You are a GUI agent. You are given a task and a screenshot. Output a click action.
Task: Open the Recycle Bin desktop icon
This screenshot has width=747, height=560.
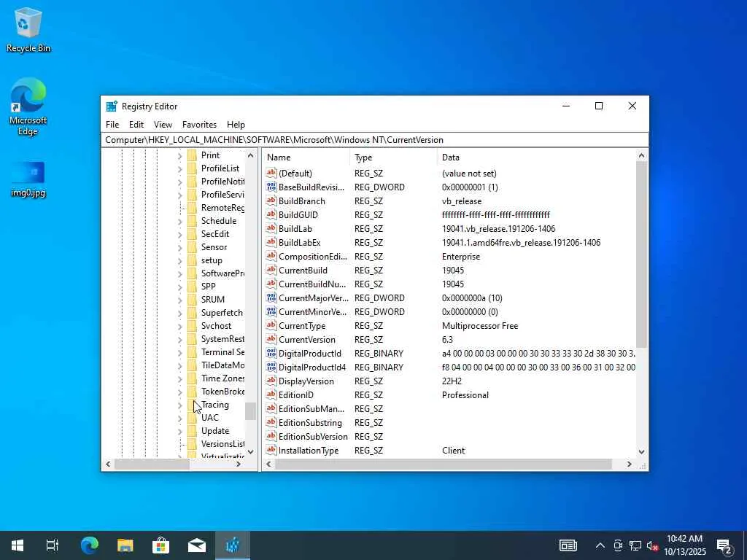[x=28, y=30]
